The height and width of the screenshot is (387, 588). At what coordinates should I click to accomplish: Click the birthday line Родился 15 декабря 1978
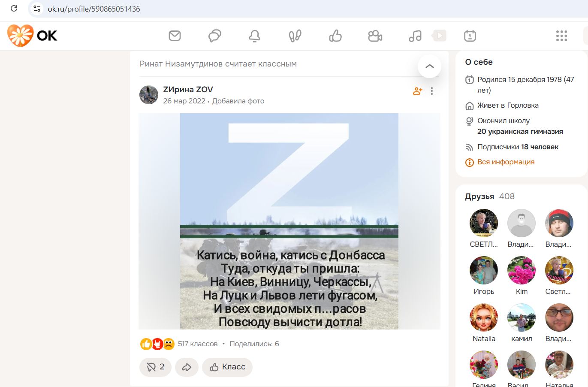tap(525, 85)
